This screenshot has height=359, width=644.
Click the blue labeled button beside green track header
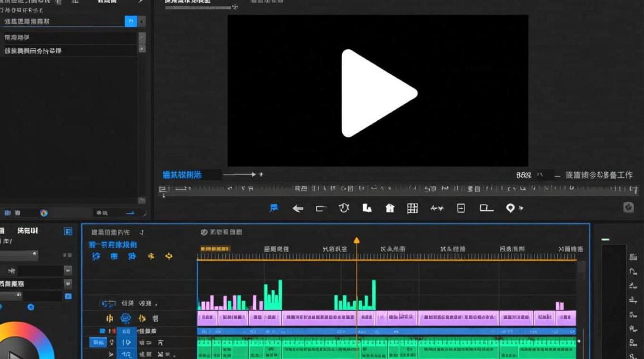[x=98, y=342]
